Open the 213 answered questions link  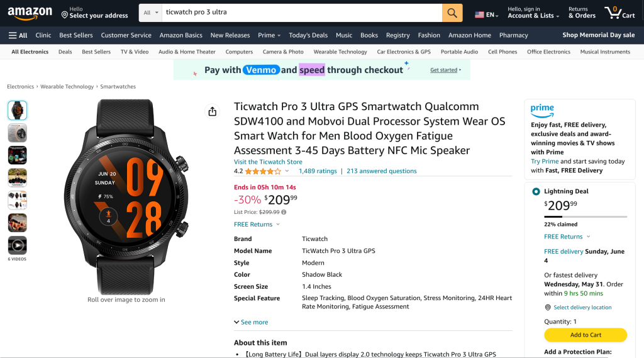[x=381, y=171]
